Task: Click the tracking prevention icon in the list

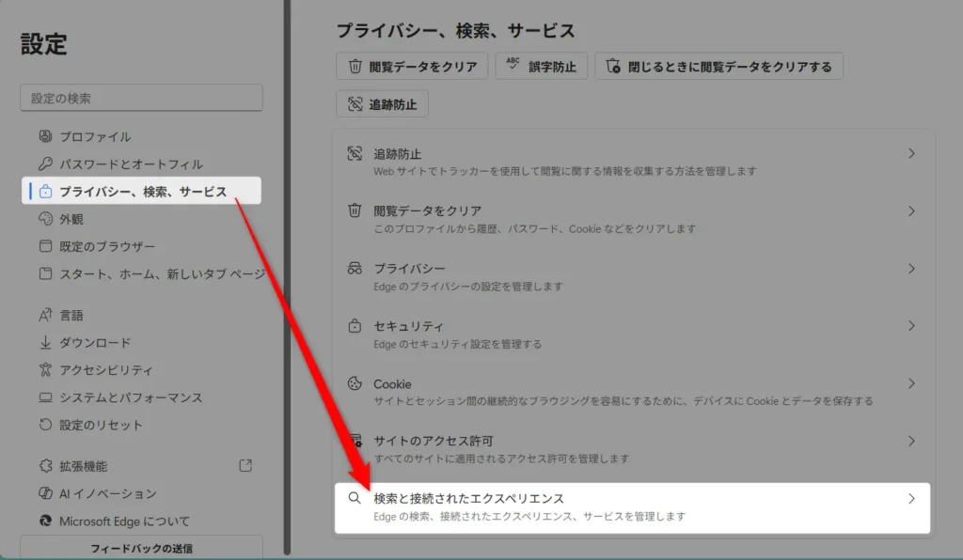Action: pyautogui.click(x=355, y=153)
